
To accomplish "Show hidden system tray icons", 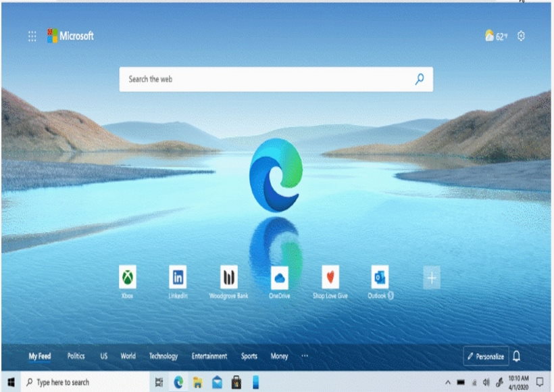I will [447, 383].
